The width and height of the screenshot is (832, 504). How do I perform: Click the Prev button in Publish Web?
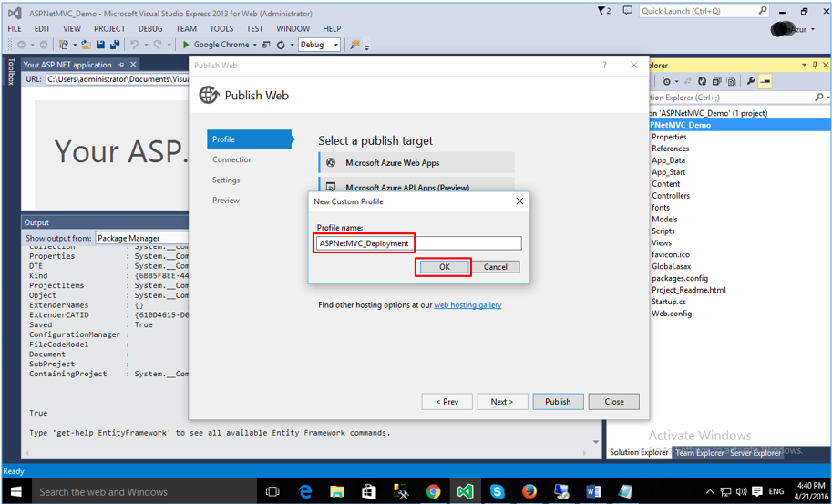point(447,402)
